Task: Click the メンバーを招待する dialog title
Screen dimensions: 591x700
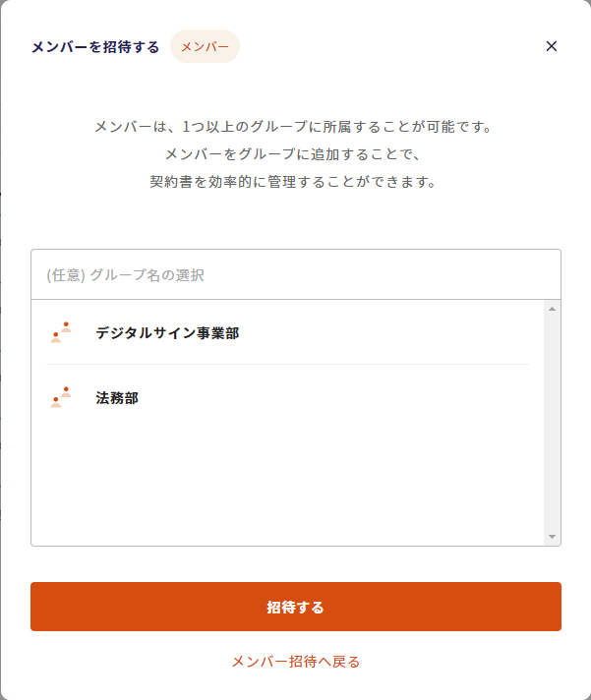Action: click(x=95, y=47)
